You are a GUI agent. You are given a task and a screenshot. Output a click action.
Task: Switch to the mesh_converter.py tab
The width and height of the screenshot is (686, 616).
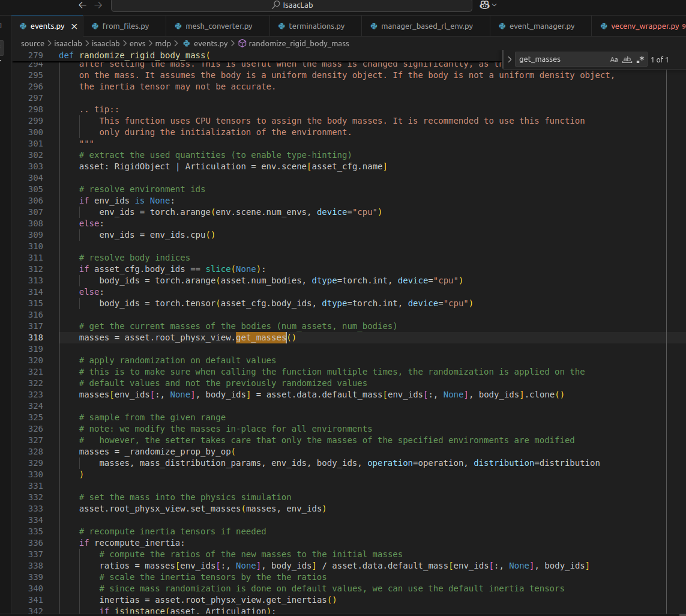pyautogui.click(x=218, y=26)
